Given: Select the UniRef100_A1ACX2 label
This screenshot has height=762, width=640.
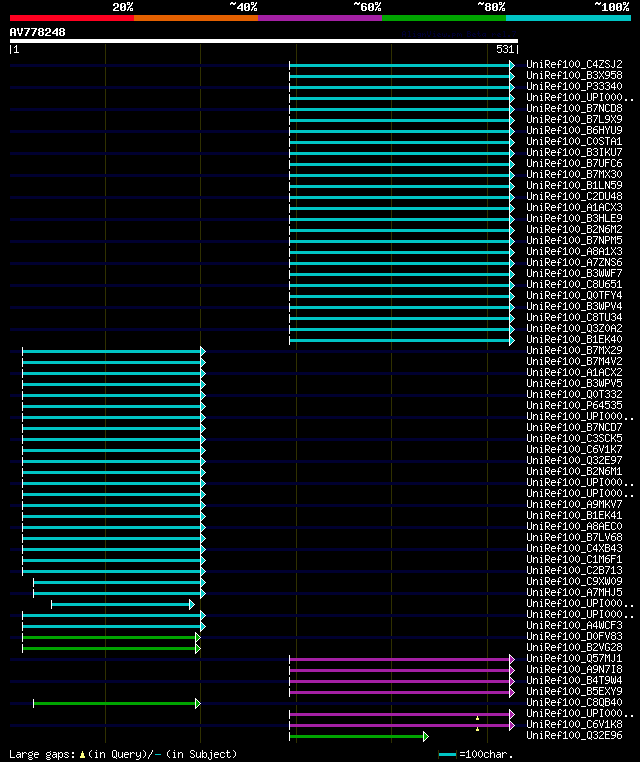Looking at the screenshot, I should pos(574,372).
